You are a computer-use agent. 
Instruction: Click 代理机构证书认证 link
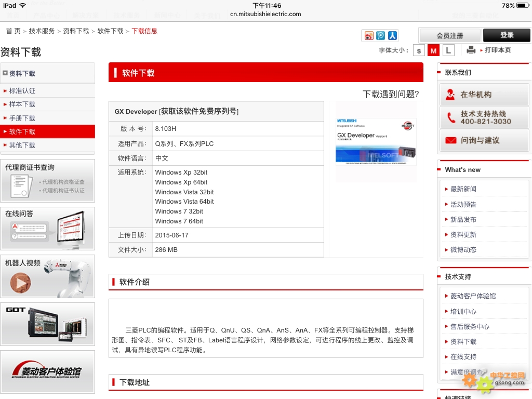point(63,191)
